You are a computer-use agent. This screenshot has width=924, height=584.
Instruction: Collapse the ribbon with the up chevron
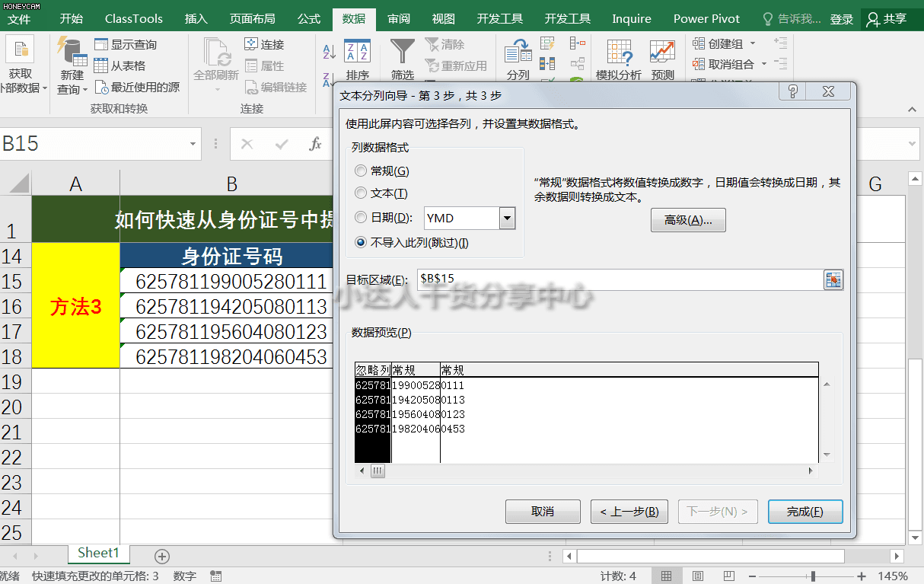click(x=913, y=108)
